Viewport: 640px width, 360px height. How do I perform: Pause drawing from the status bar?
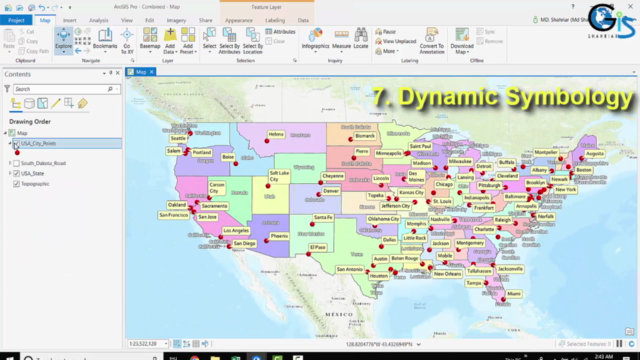(x=619, y=344)
